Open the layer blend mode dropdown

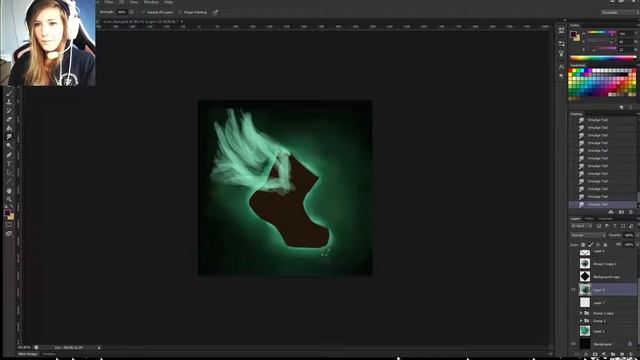pos(588,235)
